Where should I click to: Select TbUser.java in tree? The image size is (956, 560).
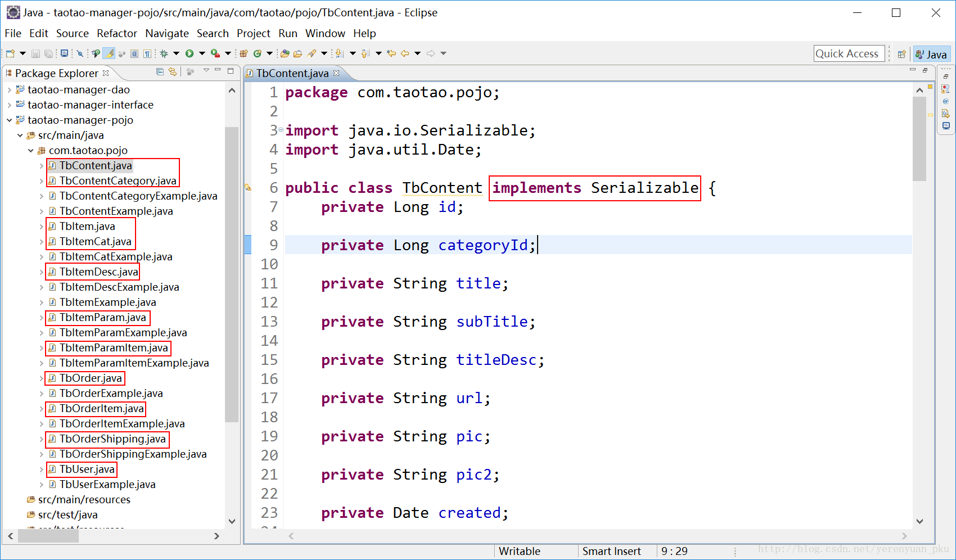coord(87,469)
